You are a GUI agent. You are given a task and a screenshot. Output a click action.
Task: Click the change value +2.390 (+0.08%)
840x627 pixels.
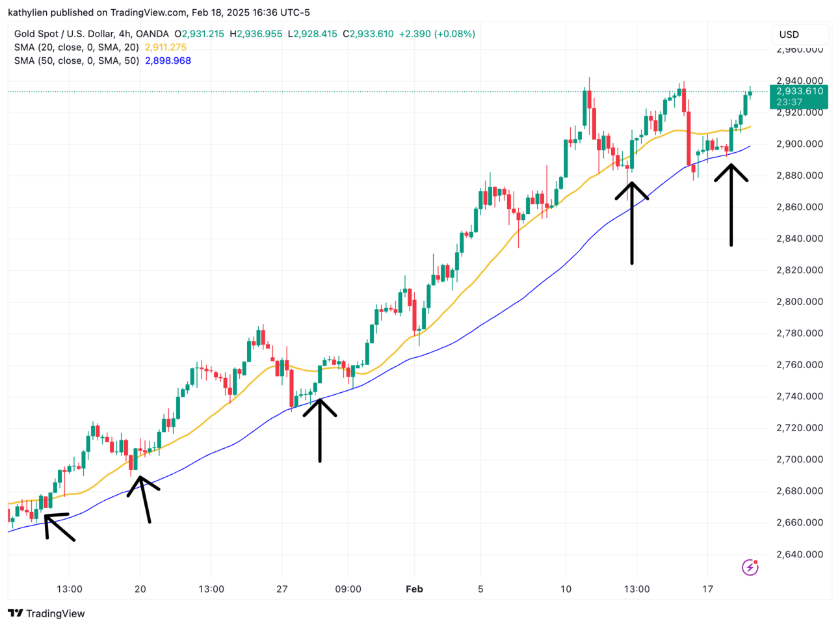[437, 34]
